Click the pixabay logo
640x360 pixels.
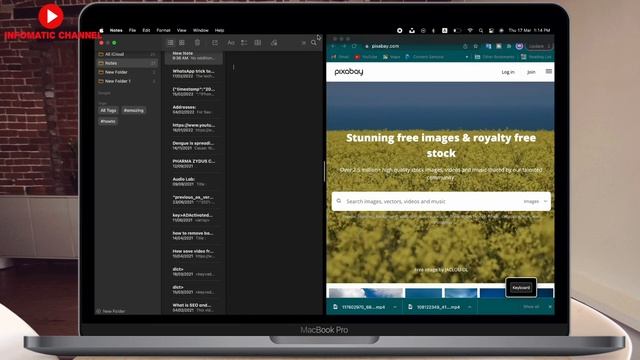tap(349, 72)
